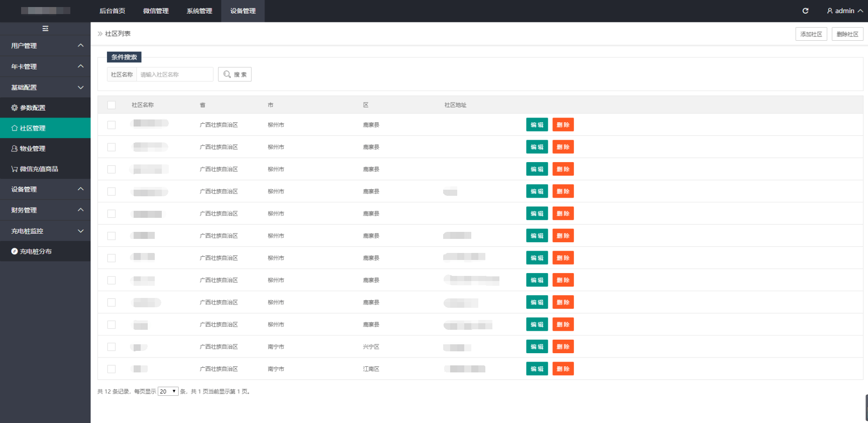Click the admin user icon
868x423 pixels.
(x=830, y=11)
